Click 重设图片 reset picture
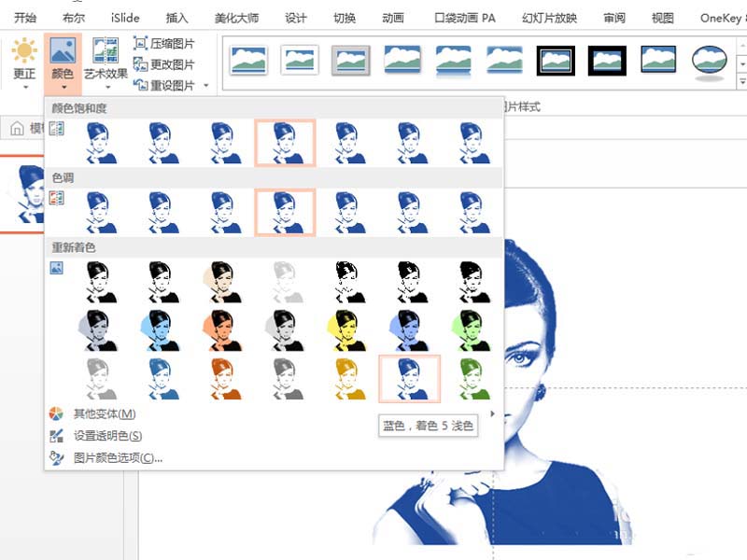747x560 pixels. click(x=164, y=85)
